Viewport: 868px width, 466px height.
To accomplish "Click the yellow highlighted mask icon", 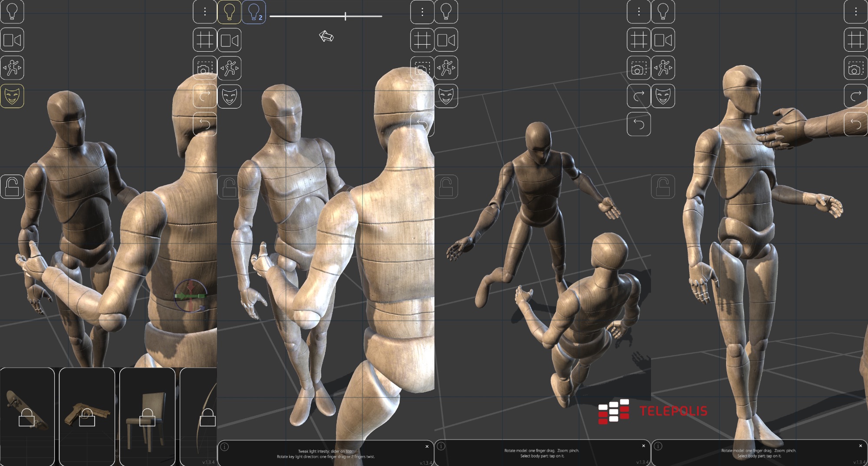I will coord(12,96).
